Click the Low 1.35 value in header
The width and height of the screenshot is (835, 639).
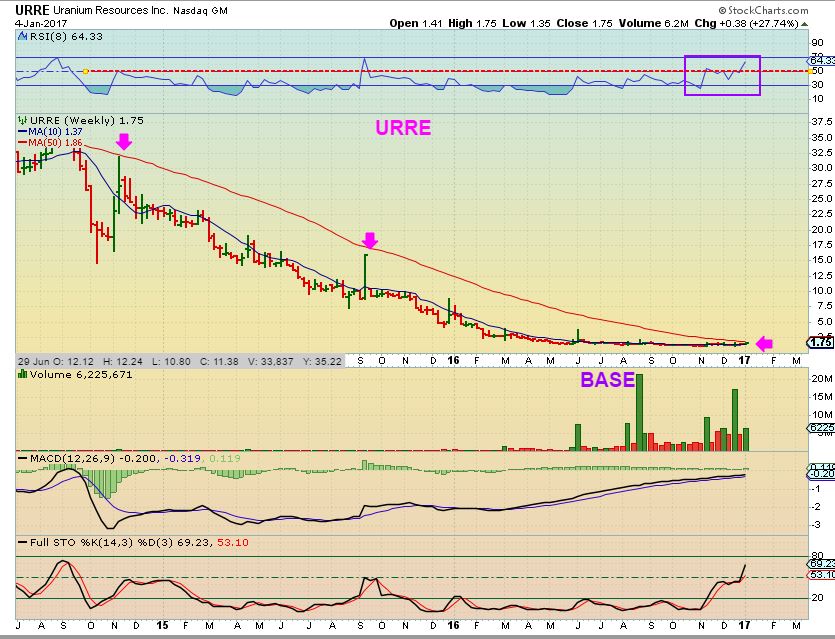coord(526,23)
